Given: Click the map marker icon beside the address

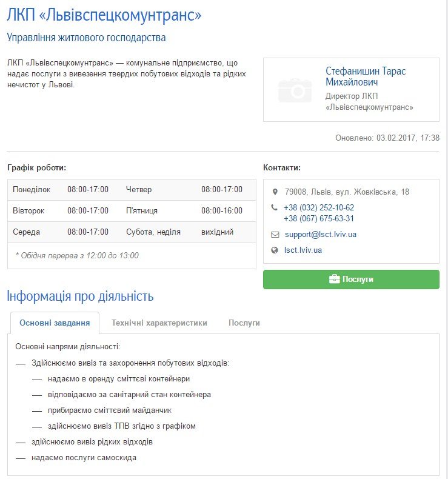Looking at the screenshot, I should pyautogui.click(x=275, y=192).
